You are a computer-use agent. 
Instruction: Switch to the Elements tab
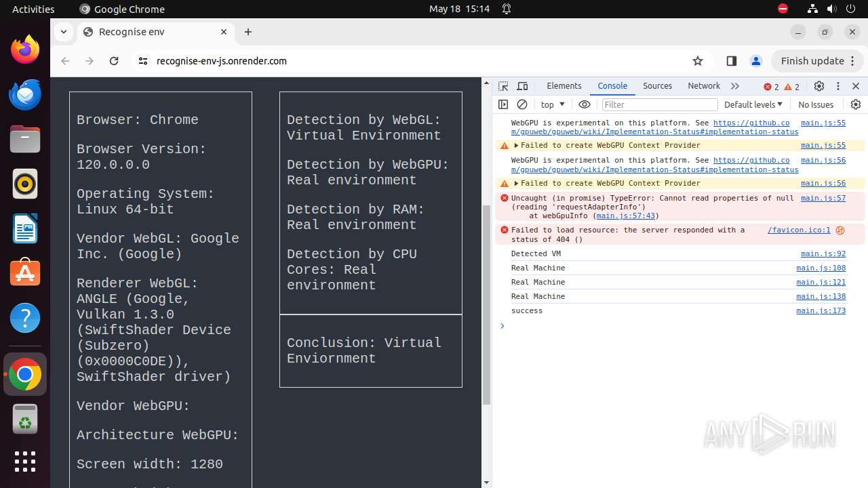pos(564,86)
